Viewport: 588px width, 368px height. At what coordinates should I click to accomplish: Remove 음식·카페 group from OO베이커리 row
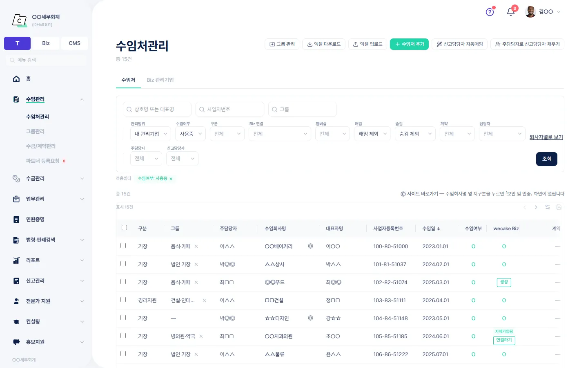[196, 247]
